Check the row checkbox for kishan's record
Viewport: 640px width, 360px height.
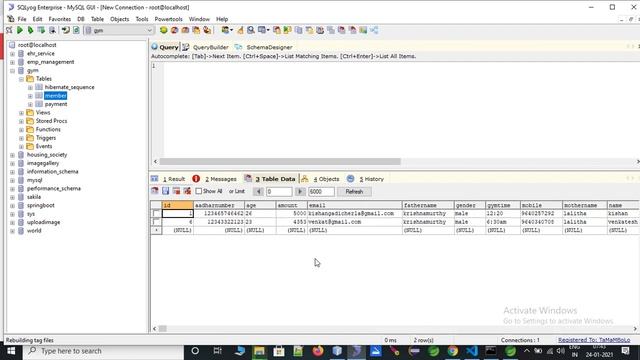156,213
